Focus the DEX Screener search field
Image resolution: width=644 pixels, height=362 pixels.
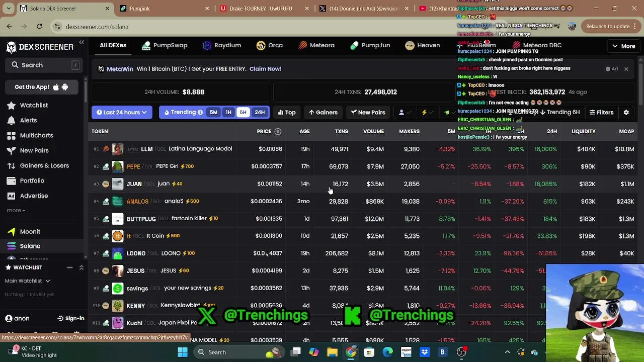44,65
